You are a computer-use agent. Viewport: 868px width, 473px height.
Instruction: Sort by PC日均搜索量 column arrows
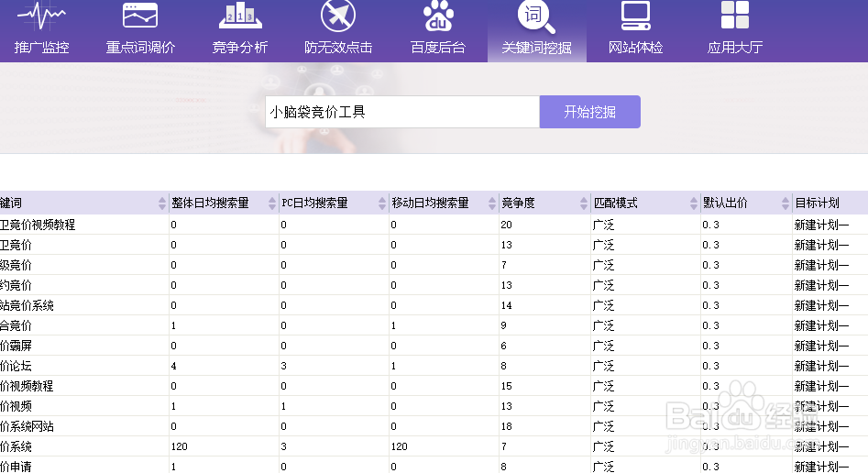click(x=382, y=203)
